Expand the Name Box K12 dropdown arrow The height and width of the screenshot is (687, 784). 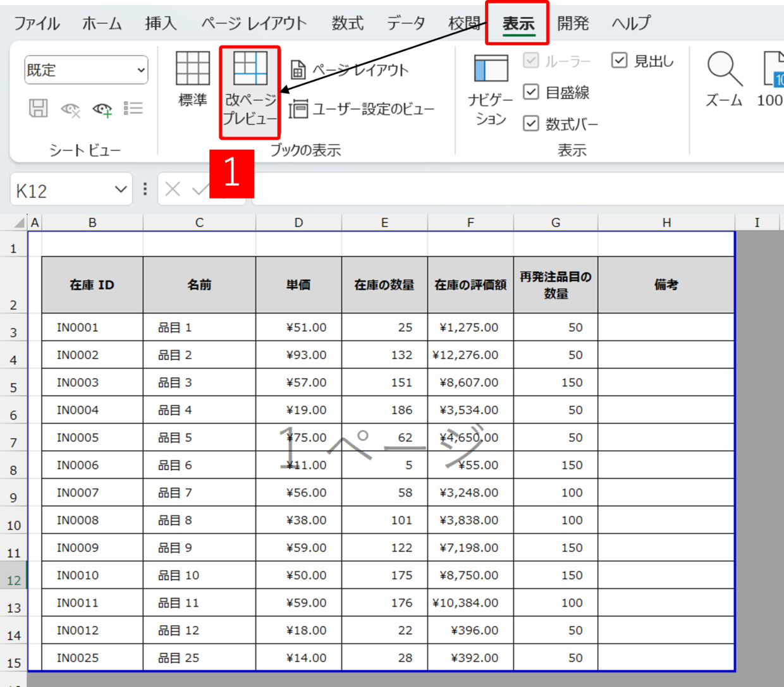[x=121, y=189]
